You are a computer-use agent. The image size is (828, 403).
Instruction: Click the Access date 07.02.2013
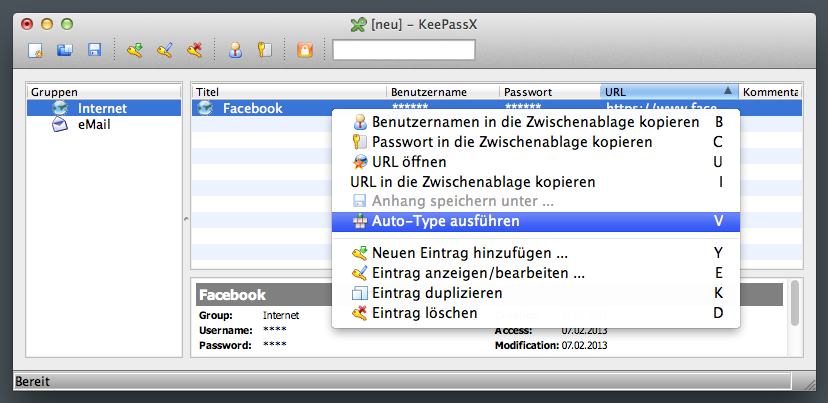click(584, 331)
